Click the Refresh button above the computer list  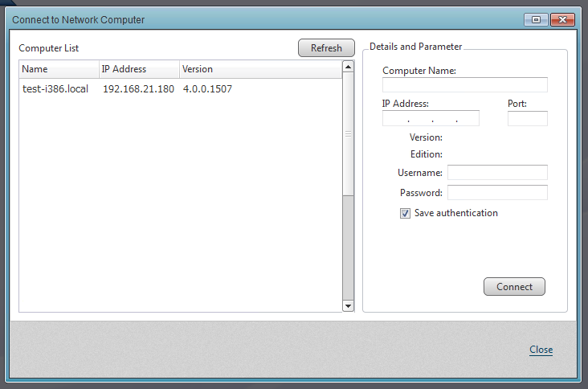[326, 48]
